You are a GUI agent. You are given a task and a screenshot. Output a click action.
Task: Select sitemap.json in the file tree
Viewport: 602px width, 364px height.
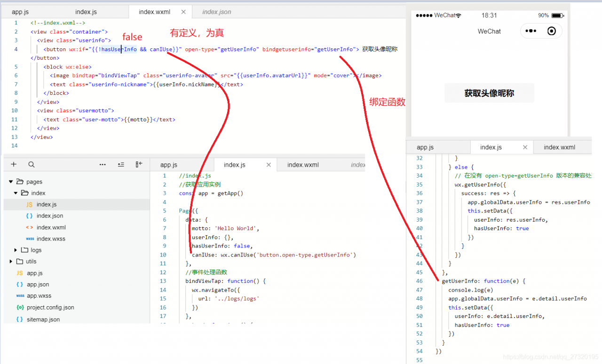[43, 319]
